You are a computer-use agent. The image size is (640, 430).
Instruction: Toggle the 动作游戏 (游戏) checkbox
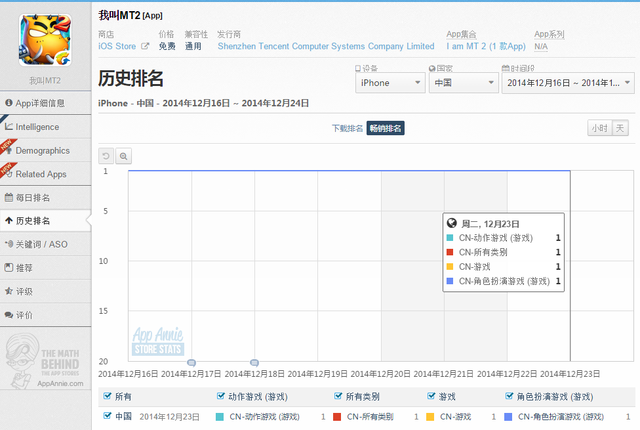(x=221, y=396)
